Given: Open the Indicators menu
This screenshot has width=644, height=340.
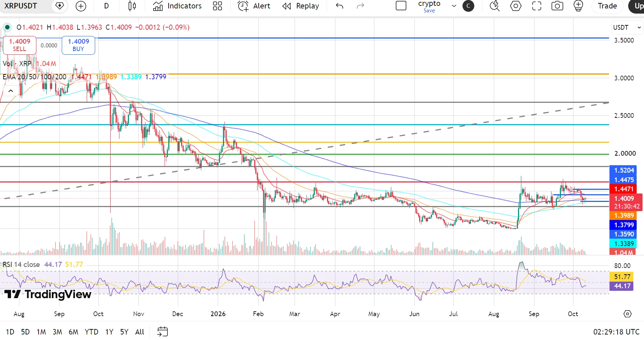Looking at the screenshot, I should [x=177, y=6].
